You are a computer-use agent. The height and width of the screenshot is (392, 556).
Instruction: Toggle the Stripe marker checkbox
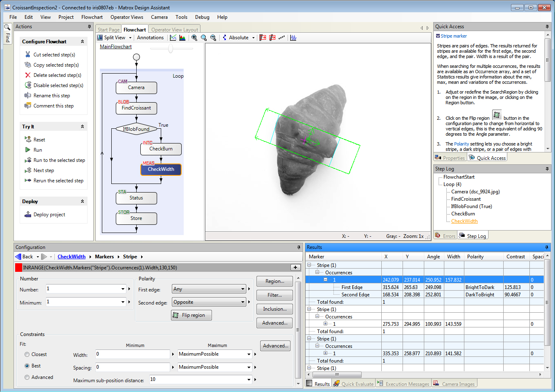click(438, 36)
